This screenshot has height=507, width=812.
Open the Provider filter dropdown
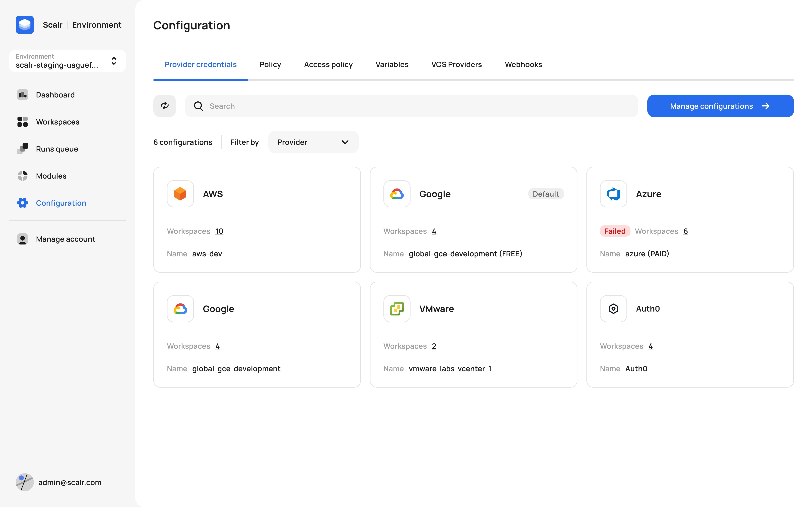coord(313,142)
